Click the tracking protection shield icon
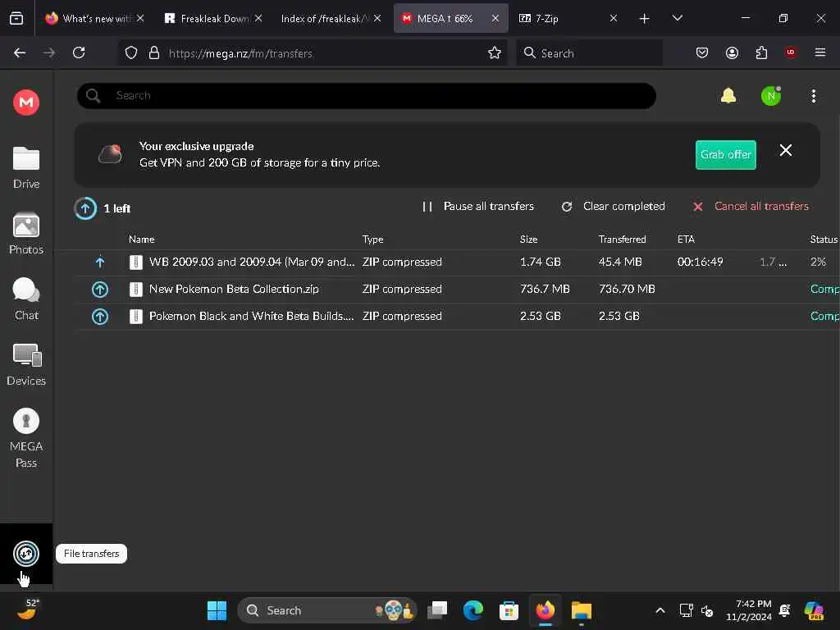 (130, 52)
